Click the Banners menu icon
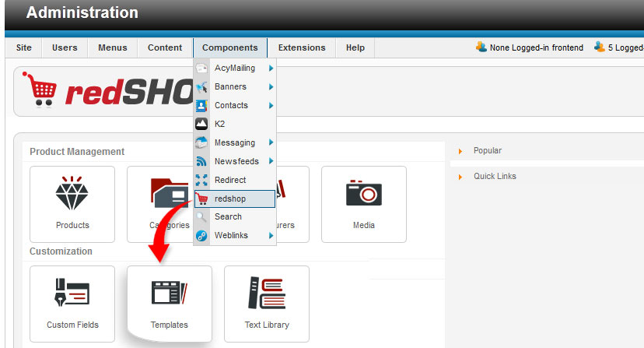644x348 pixels. coord(201,86)
